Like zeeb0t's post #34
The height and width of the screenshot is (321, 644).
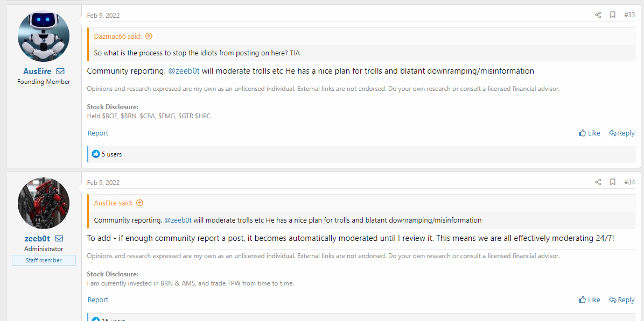590,299
